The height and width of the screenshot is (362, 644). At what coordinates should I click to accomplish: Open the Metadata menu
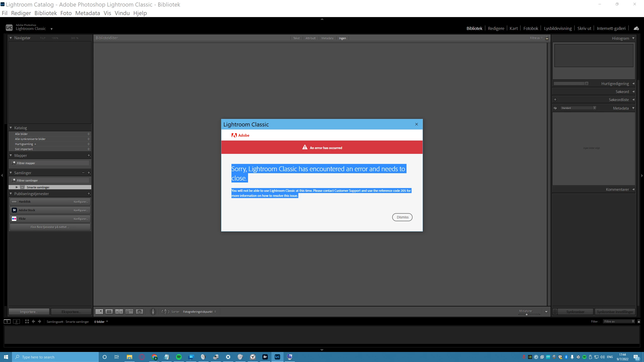click(88, 13)
